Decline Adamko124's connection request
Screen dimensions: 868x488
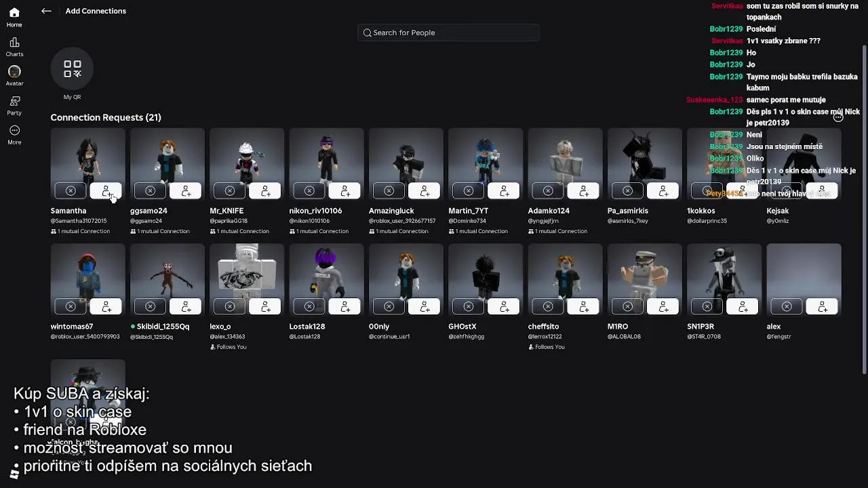click(548, 191)
